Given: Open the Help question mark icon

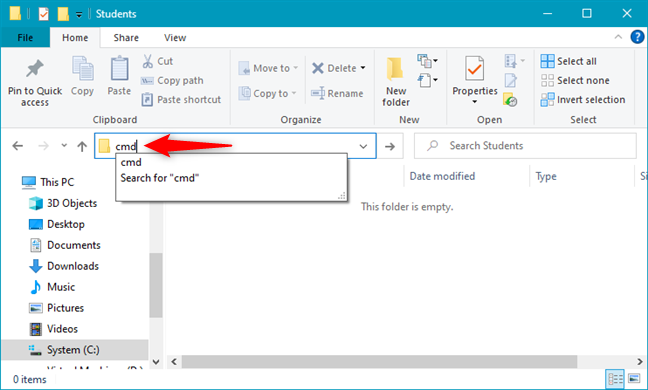Looking at the screenshot, I should coord(637,37).
